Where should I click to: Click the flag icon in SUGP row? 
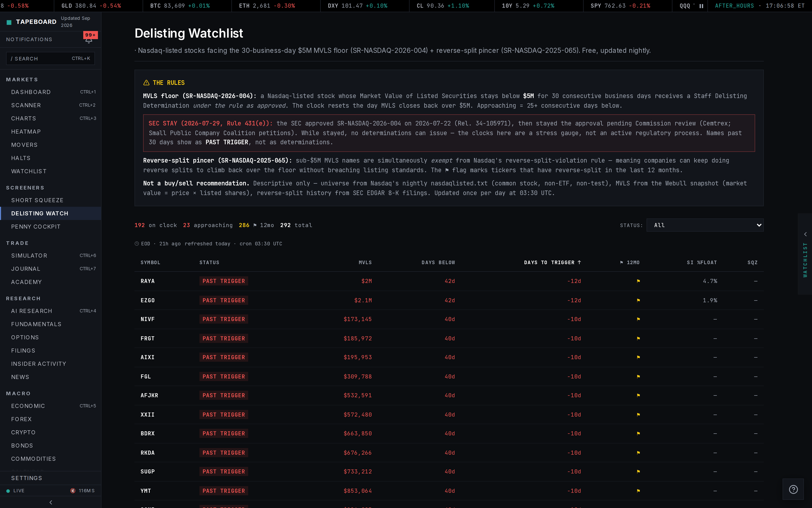coord(638,472)
